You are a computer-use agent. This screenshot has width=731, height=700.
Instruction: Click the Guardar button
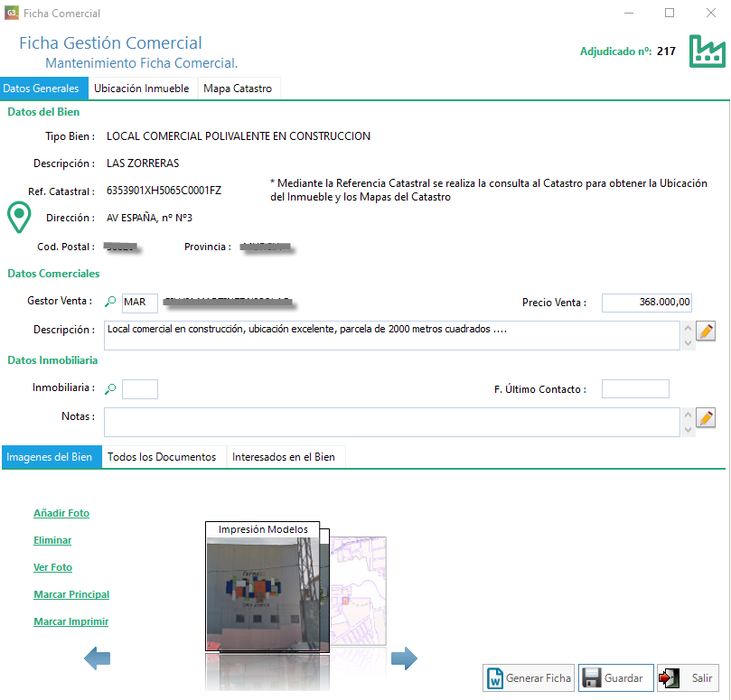tap(616, 678)
